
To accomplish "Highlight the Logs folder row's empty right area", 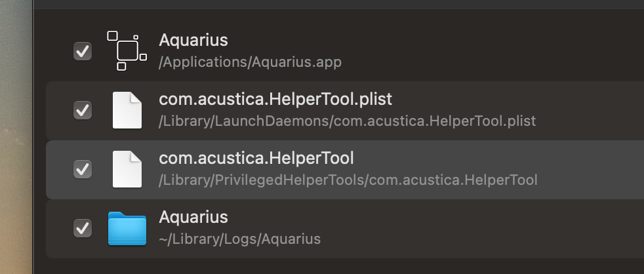I will pyautogui.click(x=525, y=228).
